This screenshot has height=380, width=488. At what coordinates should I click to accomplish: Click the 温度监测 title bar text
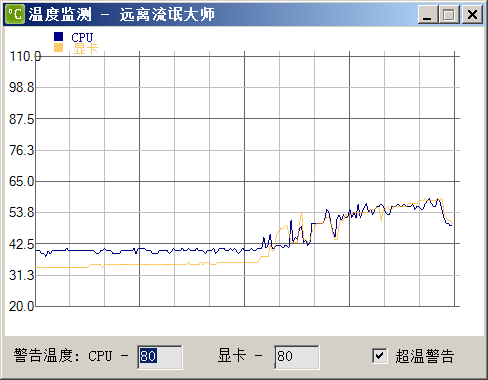tap(59, 14)
